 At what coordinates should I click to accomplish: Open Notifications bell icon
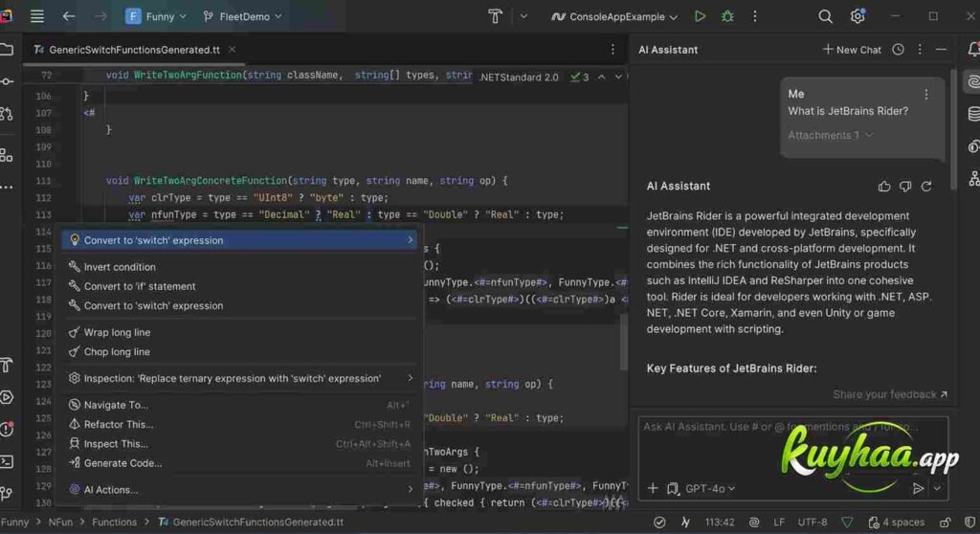[x=973, y=50]
